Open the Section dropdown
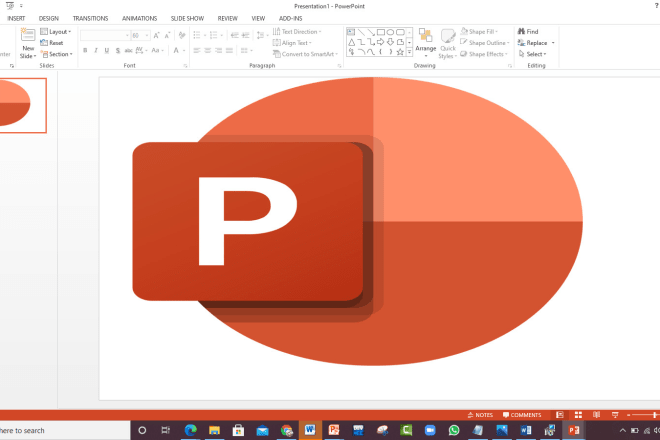Image resolution: width=660 pixels, height=440 pixels. coord(57,54)
